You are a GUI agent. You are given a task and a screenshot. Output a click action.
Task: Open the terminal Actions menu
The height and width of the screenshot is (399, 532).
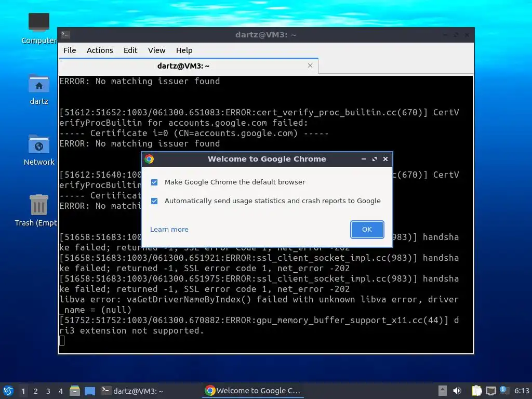pyautogui.click(x=100, y=50)
